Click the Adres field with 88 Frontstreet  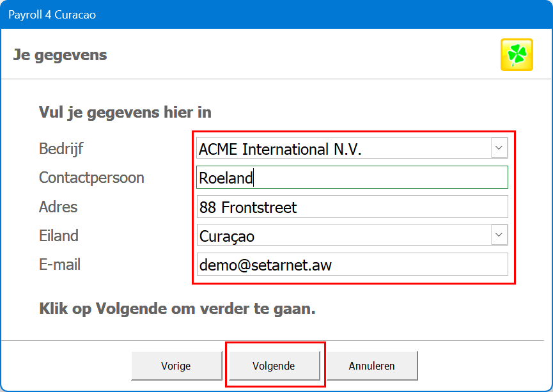352,207
